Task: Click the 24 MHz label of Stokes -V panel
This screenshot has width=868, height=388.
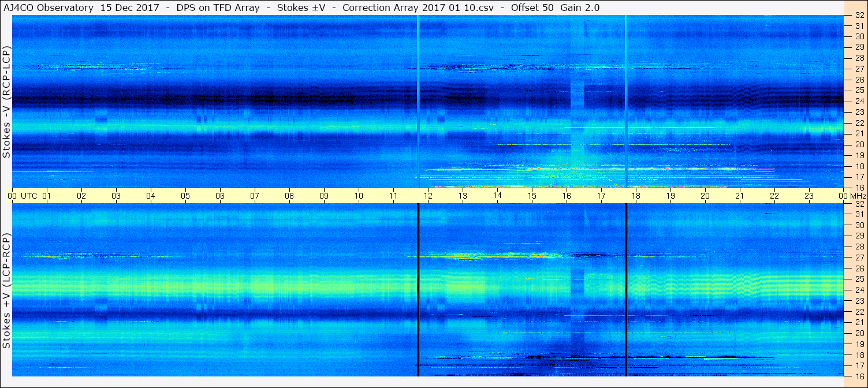Action: tap(859, 101)
